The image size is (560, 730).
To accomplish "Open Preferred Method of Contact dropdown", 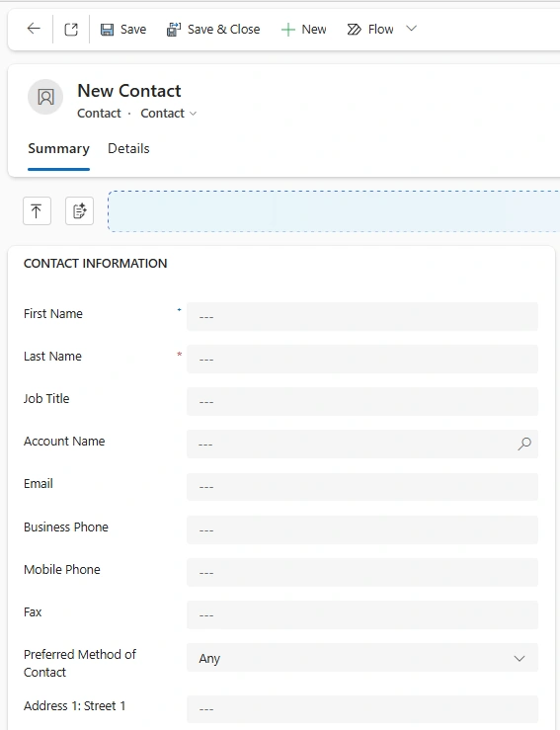I will pos(362,658).
